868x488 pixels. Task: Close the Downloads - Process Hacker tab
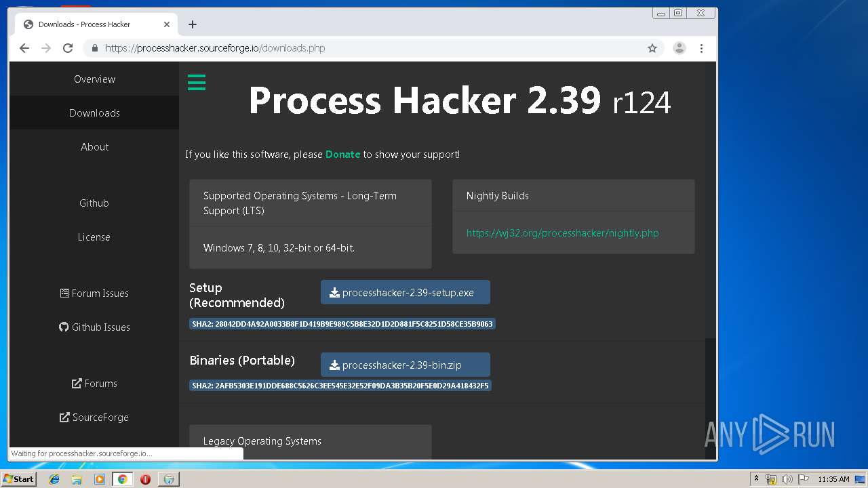[x=167, y=24]
